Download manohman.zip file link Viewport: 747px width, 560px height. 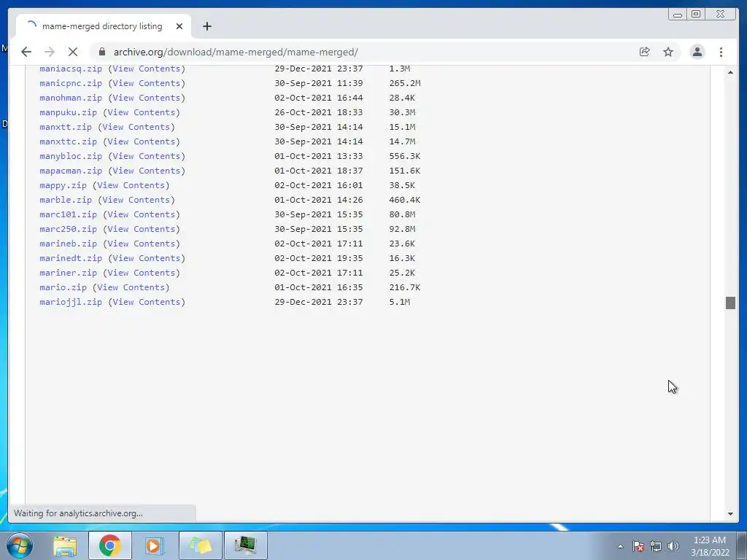(71, 98)
